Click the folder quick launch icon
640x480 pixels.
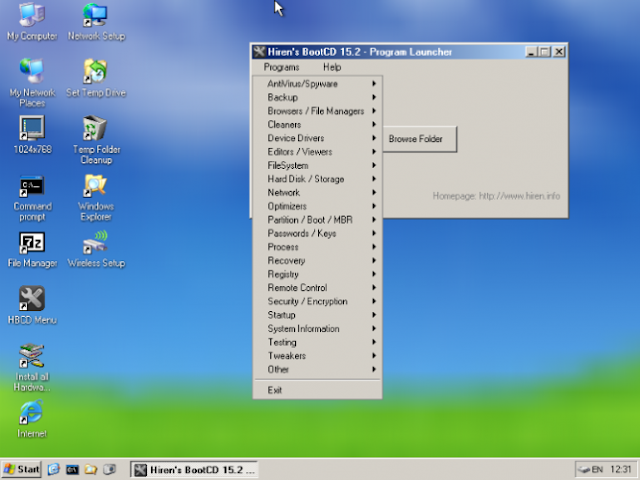[x=91, y=469]
